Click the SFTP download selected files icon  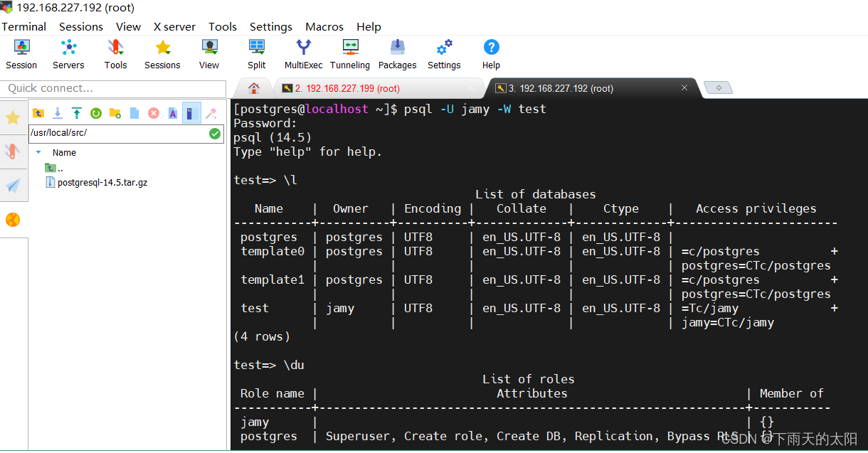58,113
